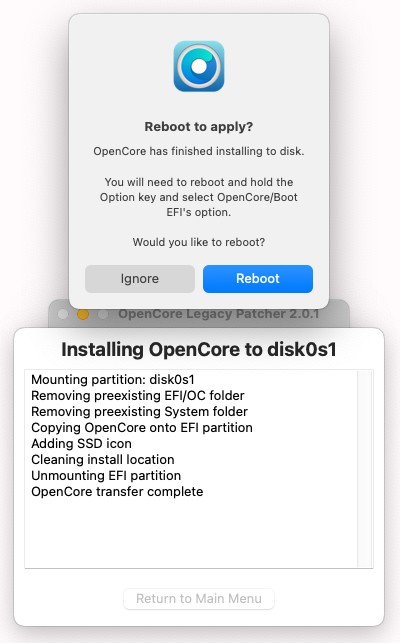Select the "Copying OpenCore onto EFI partition" line
Screen dimensions: 400x643
pos(142,427)
